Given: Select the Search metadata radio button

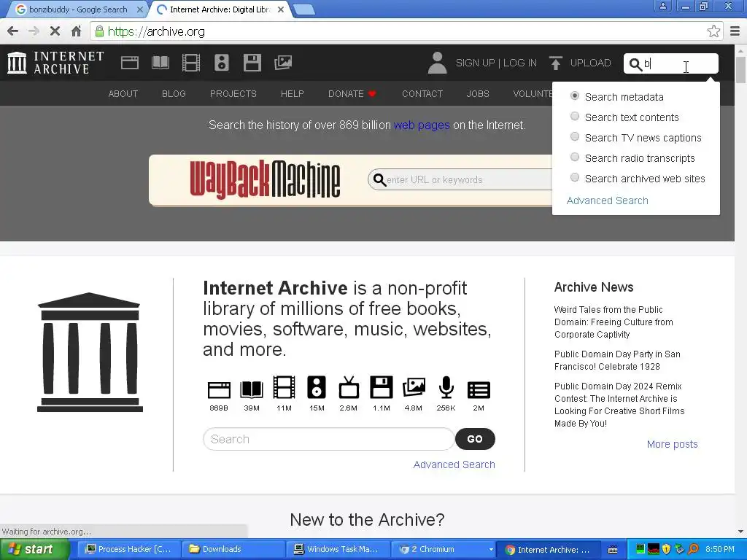Looking at the screenshot, I should pos(575,96).
